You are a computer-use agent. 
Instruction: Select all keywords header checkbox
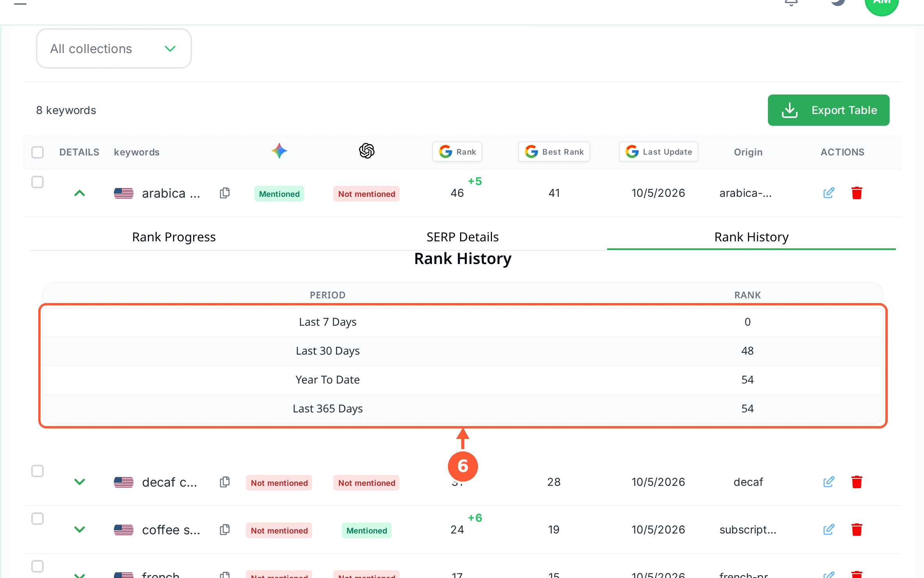[x=37, y=152]
